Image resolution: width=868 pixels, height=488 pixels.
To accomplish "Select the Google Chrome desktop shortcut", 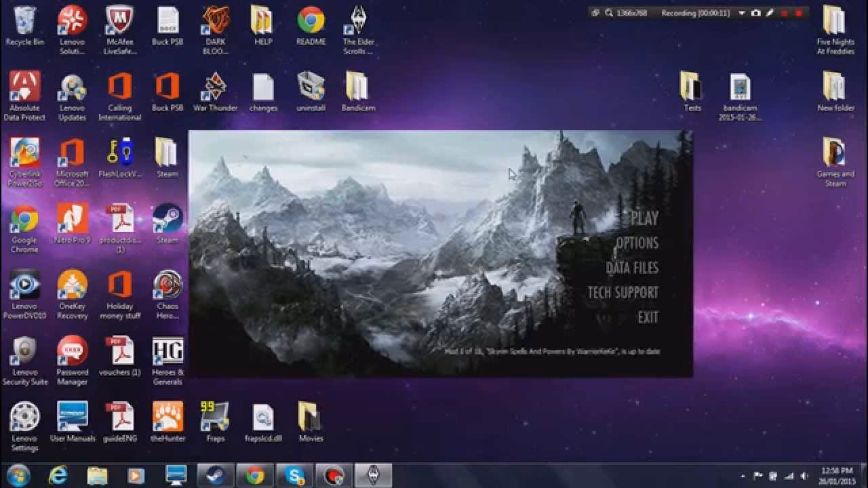I will coord(24,228).
